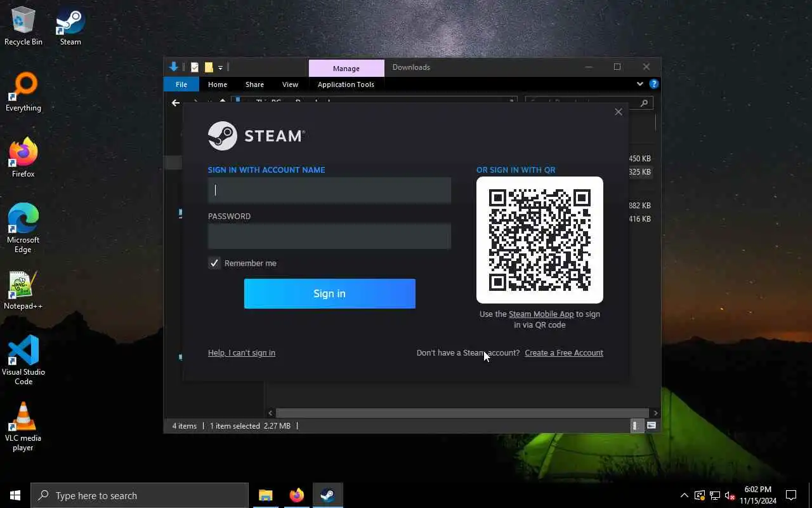
Task: Click the Sign in button
Action: (330, 293)
